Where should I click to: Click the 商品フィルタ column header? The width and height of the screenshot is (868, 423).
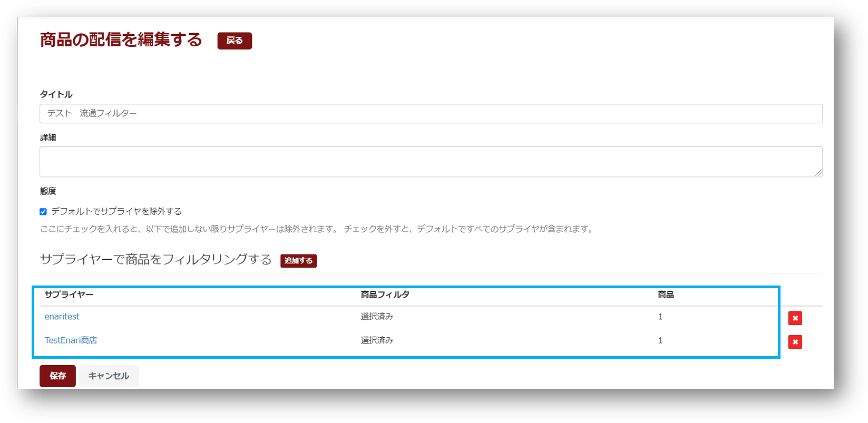point(385,295)
